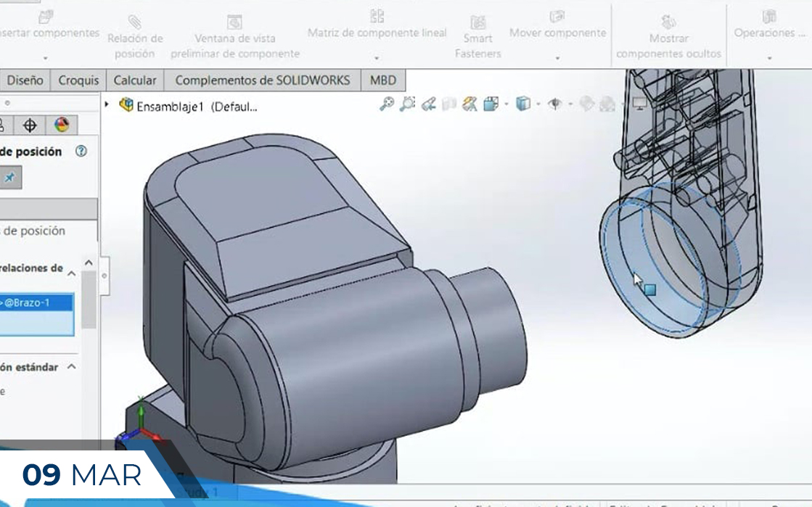
Task: Click Mostrar componentes ocultos
Action: tap(668, 37)
